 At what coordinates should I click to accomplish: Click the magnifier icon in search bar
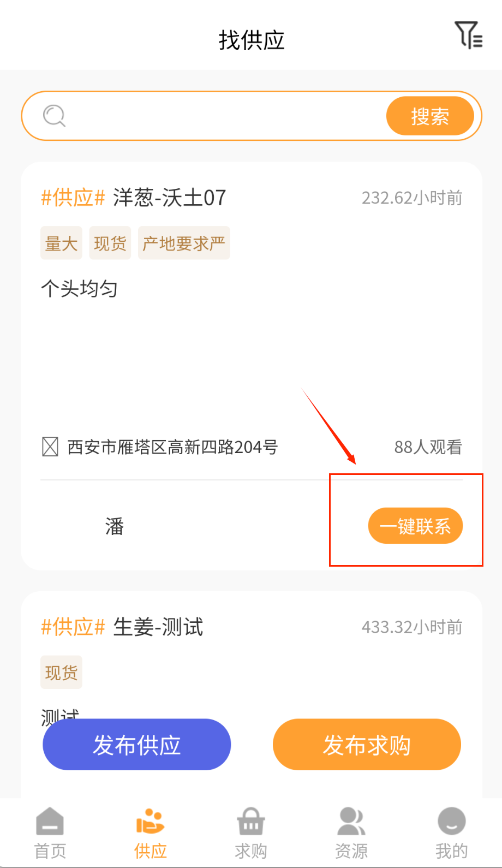pyautogui.click(x=54, y=116)
